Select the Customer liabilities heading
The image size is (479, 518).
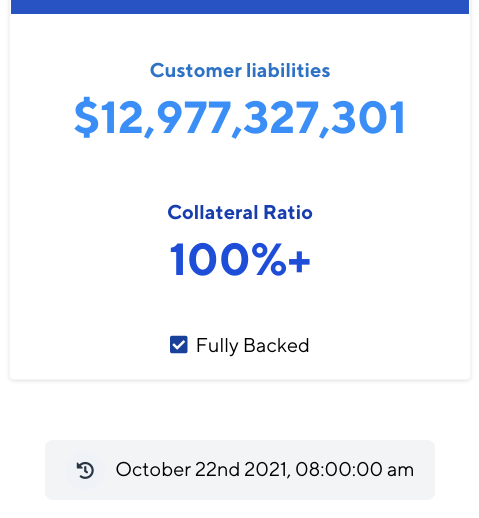240,70
